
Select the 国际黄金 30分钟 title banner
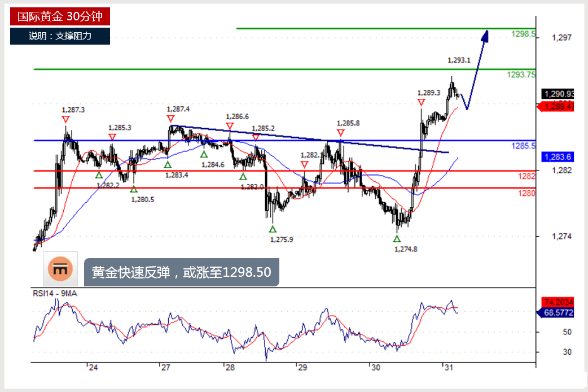click(x=60, y=17)
